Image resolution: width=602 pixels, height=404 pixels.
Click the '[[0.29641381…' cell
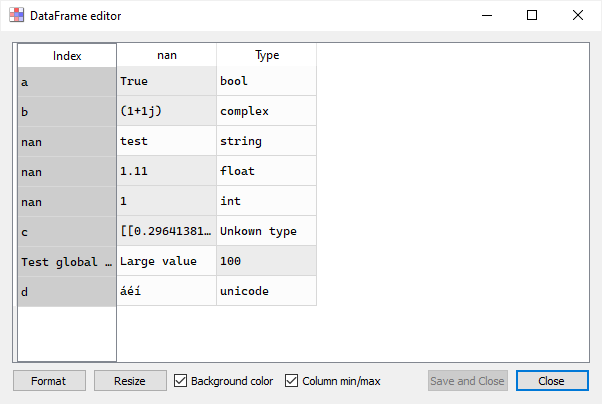click(167, 231)
